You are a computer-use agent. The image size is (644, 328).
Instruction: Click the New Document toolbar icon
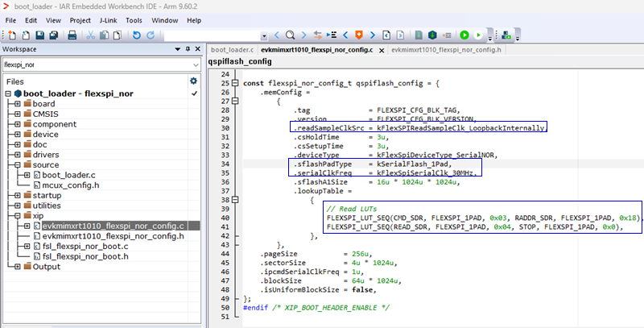12,35
